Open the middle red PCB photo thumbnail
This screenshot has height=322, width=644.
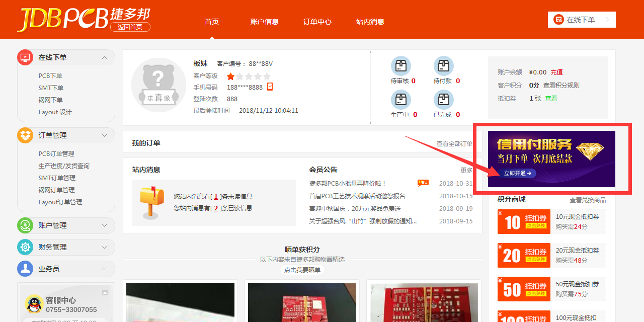click(302, 302)
